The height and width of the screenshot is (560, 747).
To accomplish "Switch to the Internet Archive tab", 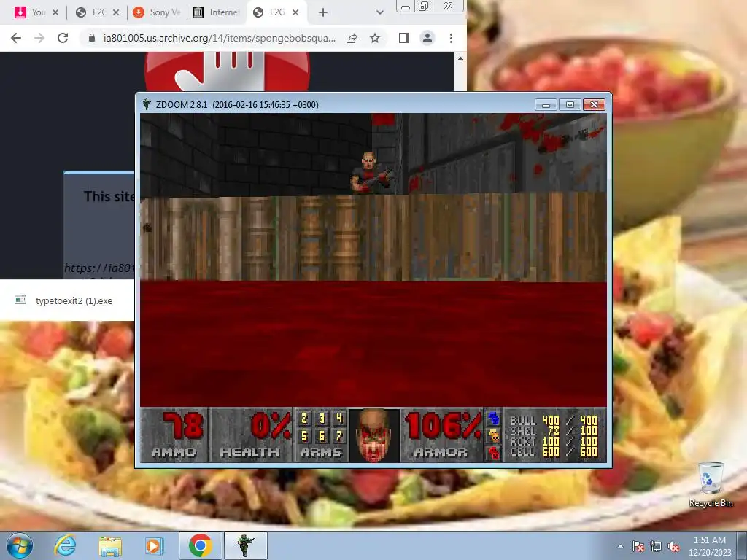I will click(217, 12).
